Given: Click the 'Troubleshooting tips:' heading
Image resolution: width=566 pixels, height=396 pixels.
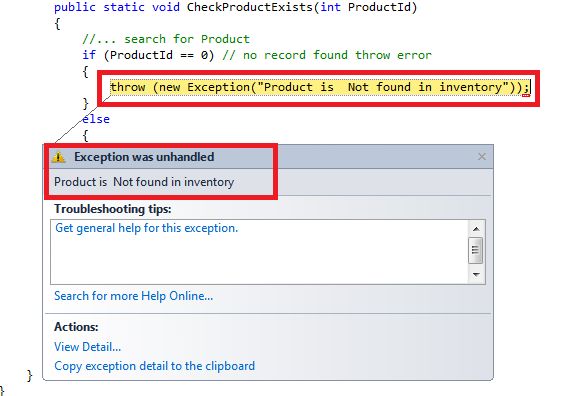Looking at the screenshot, I should point(113,209).
